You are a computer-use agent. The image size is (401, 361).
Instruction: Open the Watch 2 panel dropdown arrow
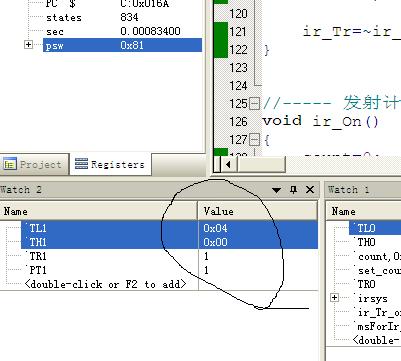click(276, 190)
